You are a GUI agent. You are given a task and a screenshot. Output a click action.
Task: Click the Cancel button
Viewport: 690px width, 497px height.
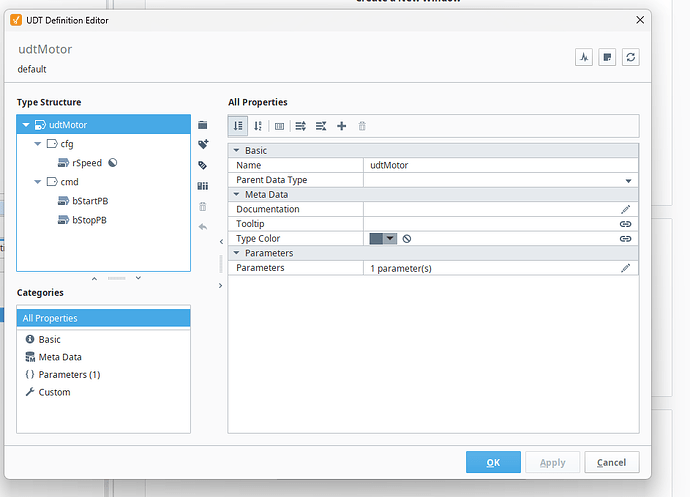tap(612, 462)
